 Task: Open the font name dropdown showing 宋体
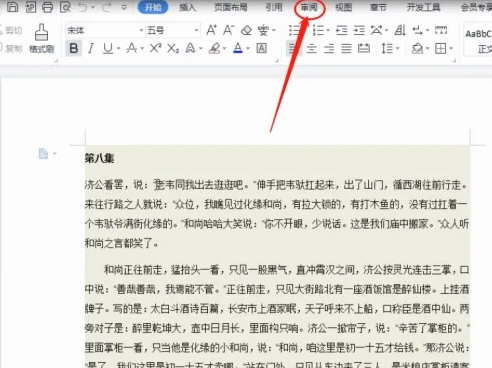[x=141, y=31]
